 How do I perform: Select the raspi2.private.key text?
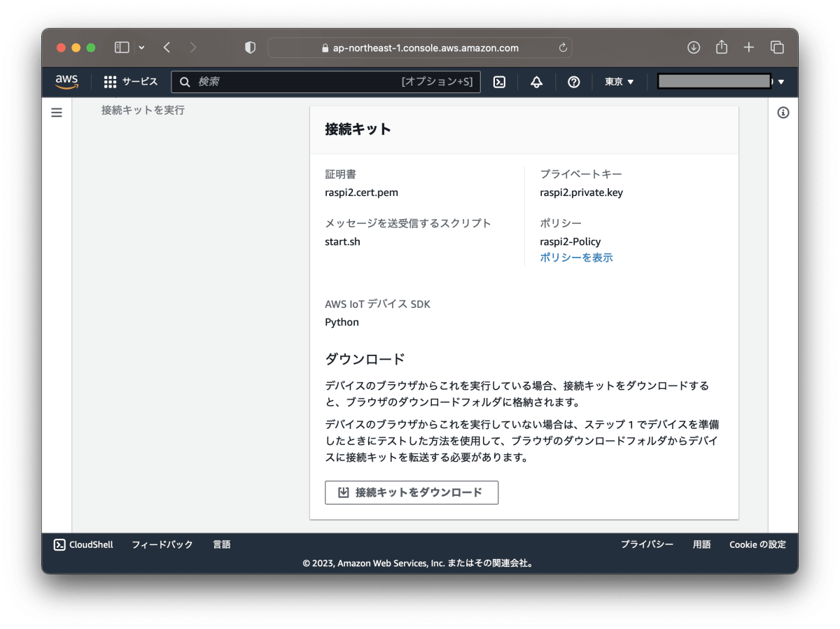pyautogui.click(x=581, y=192)
